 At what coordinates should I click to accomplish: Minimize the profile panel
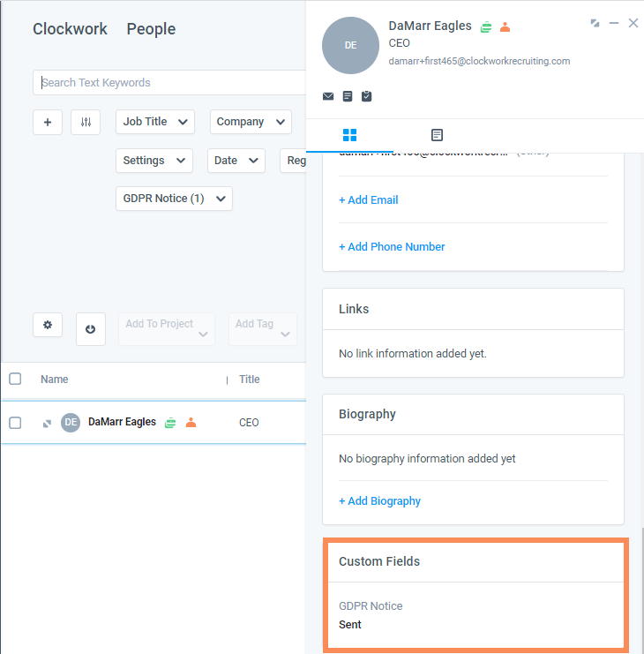614,23
